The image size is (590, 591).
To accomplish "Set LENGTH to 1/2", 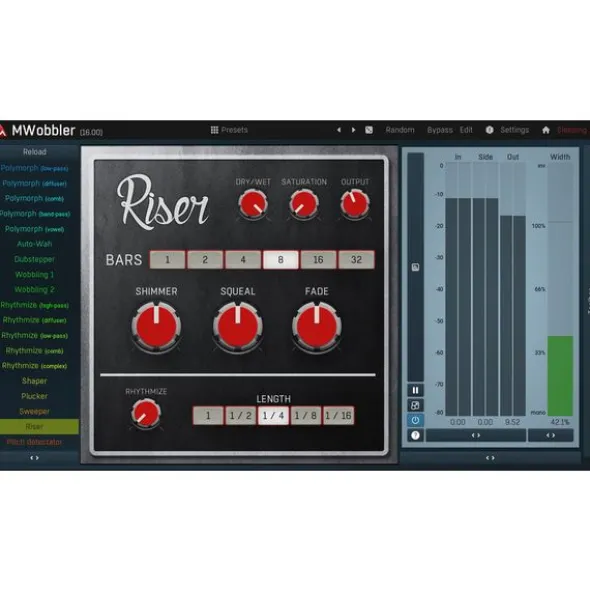I will (241, 415).
